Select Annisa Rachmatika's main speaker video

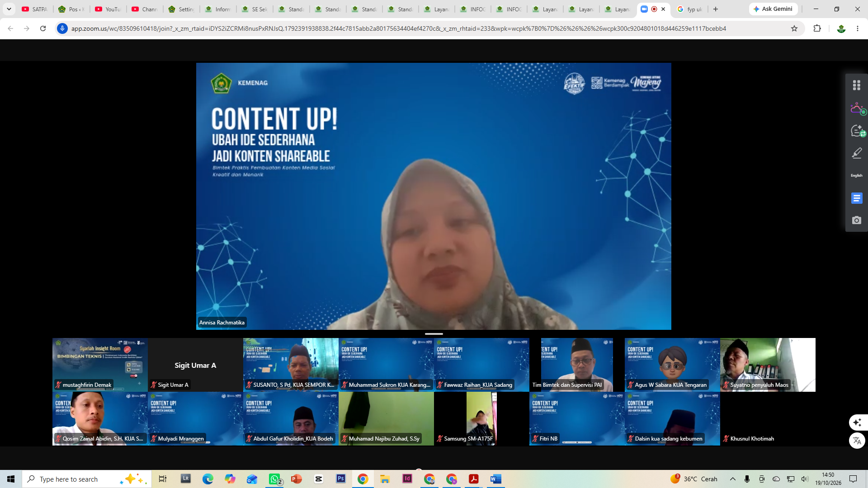click(434, 196)
